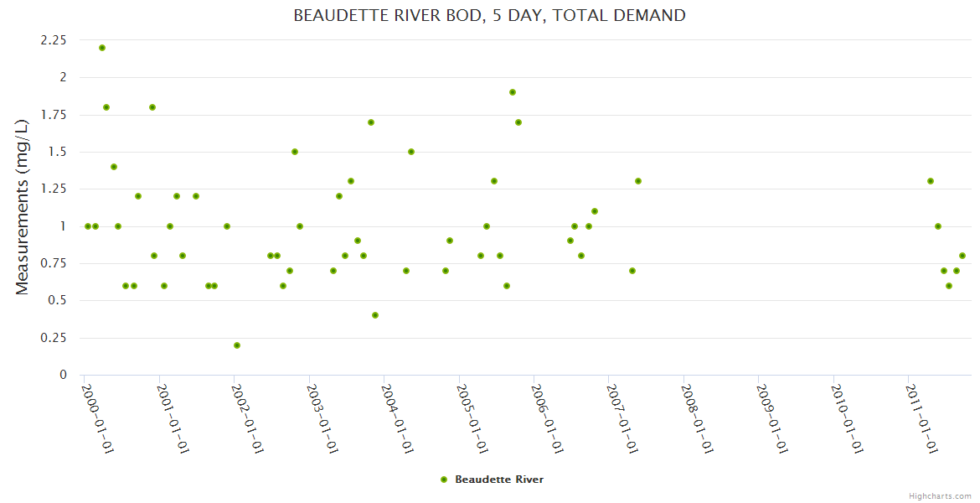Click the chart title Beaudette River BOD
The image size is (980, 503).
(489, 15)
